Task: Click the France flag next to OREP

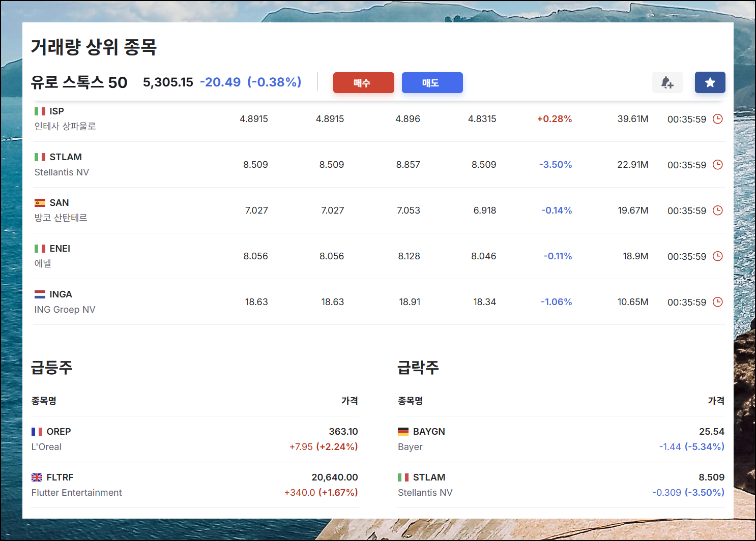Action: [x=37, y=432]
